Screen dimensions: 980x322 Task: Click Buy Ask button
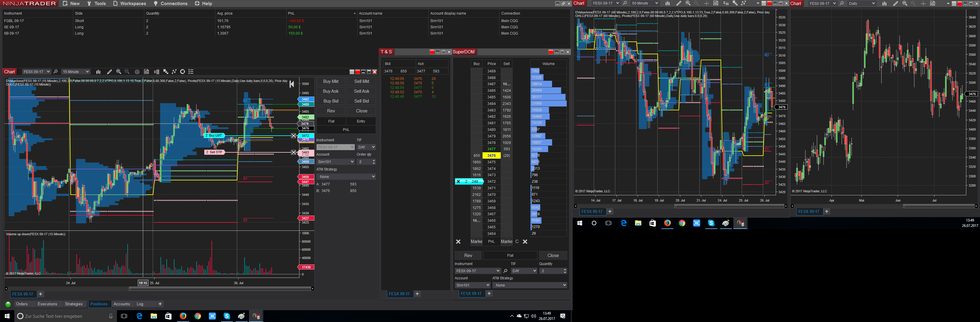coord(331,91)
